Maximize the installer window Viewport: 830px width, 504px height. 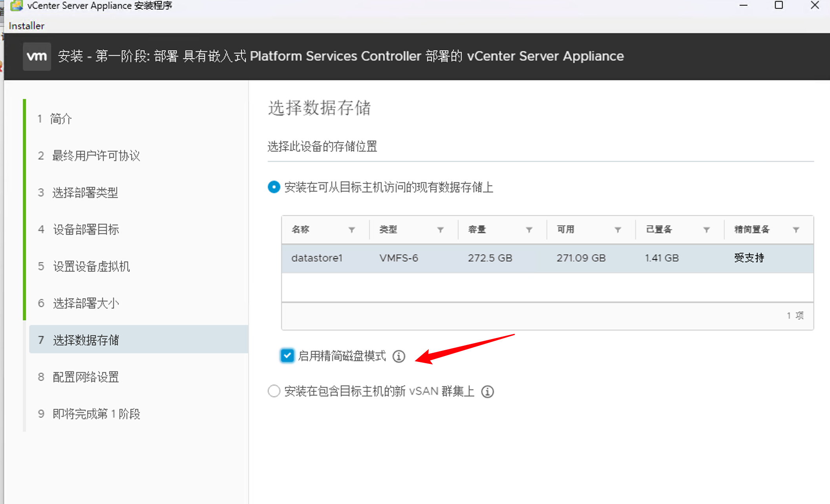click(779, 5)
